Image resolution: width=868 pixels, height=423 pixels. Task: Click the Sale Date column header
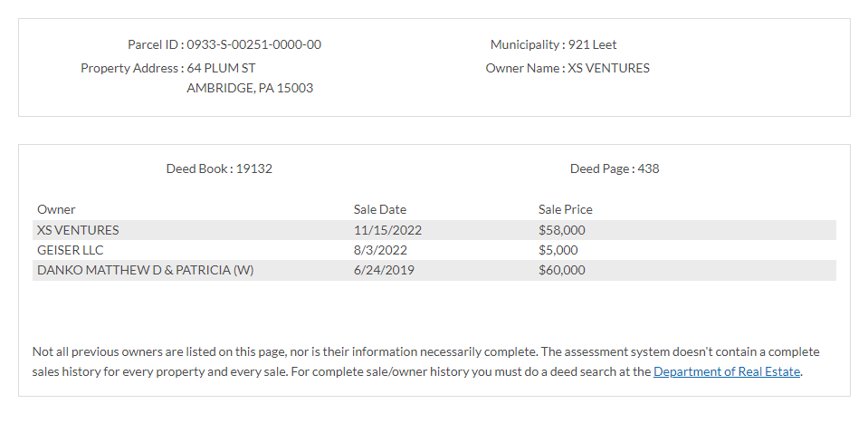point(380,209)
